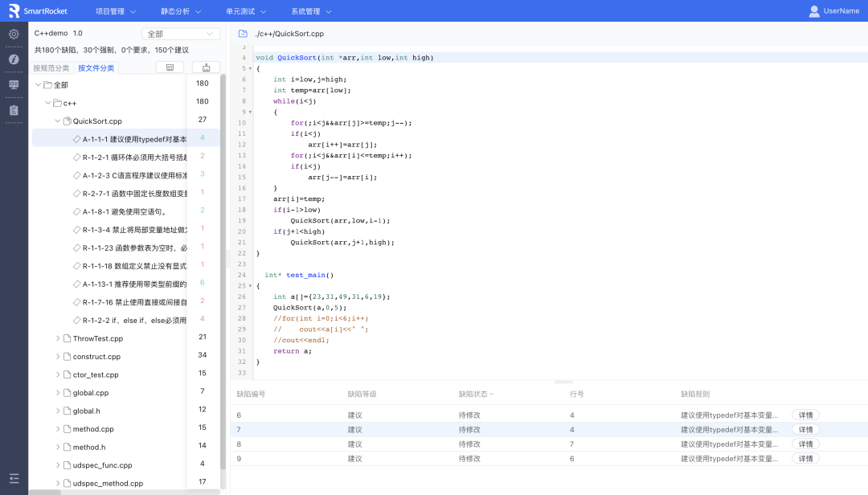Click the code view icon button
The height and width of the screenshot is (495, 868).
[x=170, y=67]
